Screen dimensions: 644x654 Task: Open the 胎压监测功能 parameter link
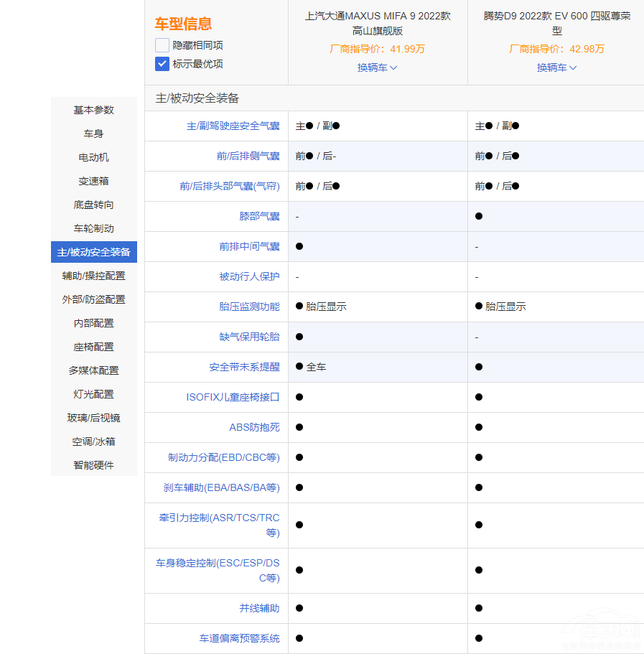click(x=249, y=307)
